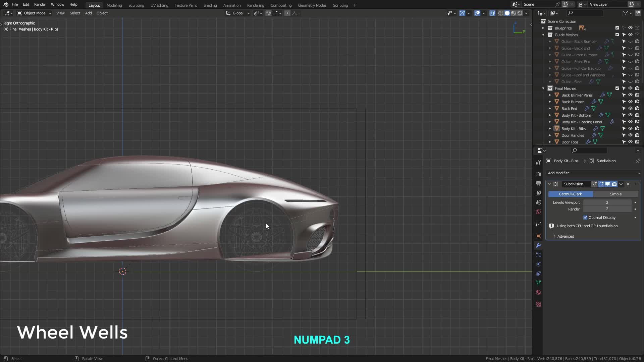Open the Material properties tab
The image size is (644, 362).
click(x=538, y=292)
